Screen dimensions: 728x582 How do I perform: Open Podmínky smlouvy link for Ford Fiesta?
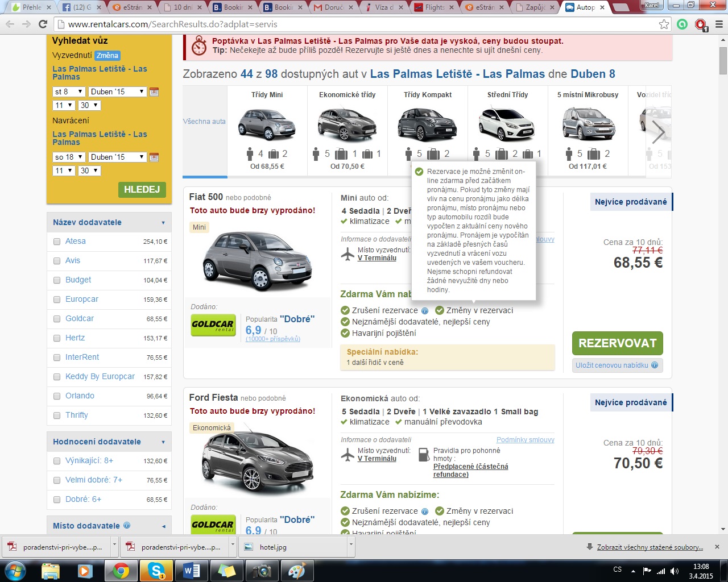(526, 440)
